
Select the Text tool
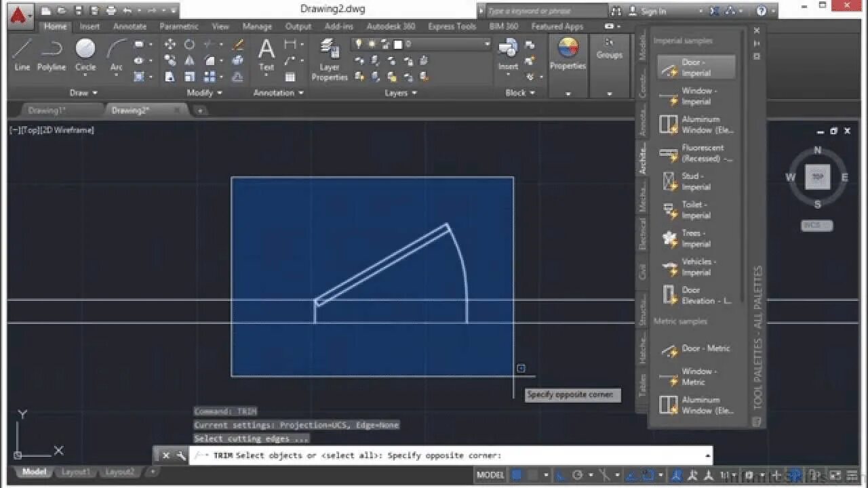[x=267, y=54]
